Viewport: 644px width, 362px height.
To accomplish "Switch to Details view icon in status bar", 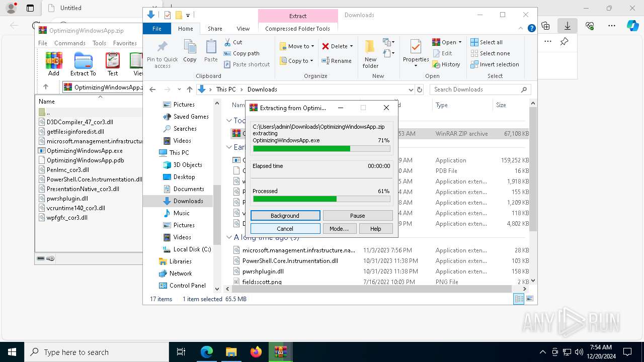I will click(519, 299).
